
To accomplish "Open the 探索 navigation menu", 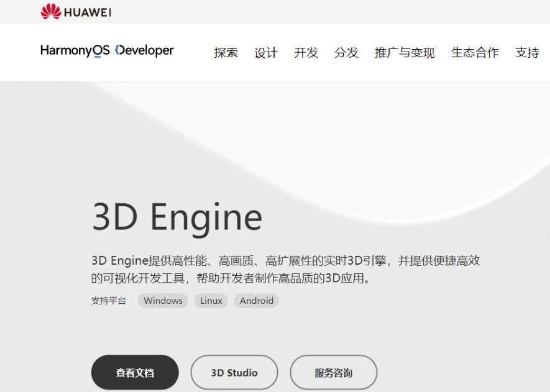I will [x=226, y=53].
